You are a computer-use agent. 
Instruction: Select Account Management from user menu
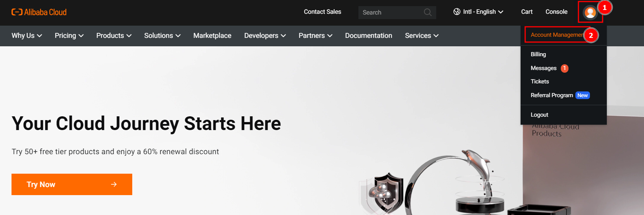pyautogui.click(x=556, y=35)
